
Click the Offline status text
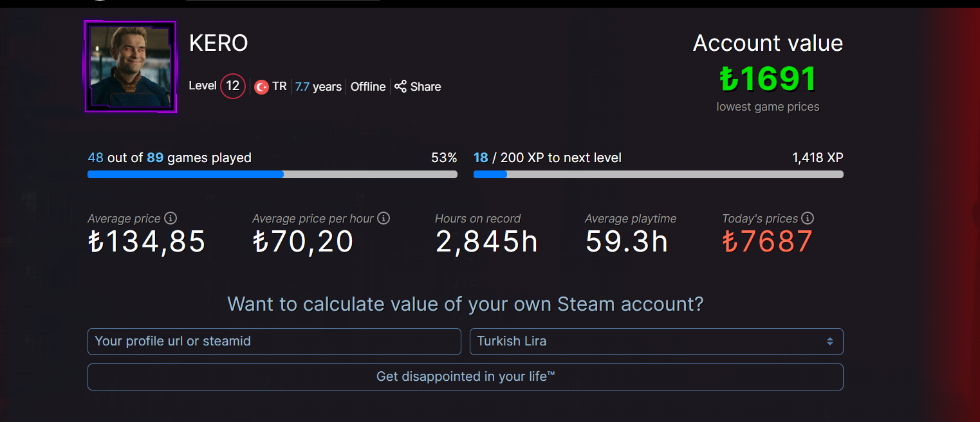point(368,87)
